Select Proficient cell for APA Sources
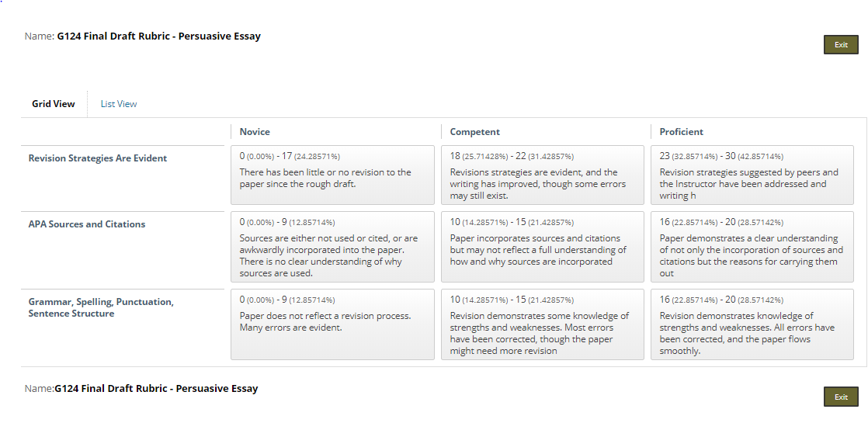This screenshot has height=423, width=868. click(x=752, y=247)
